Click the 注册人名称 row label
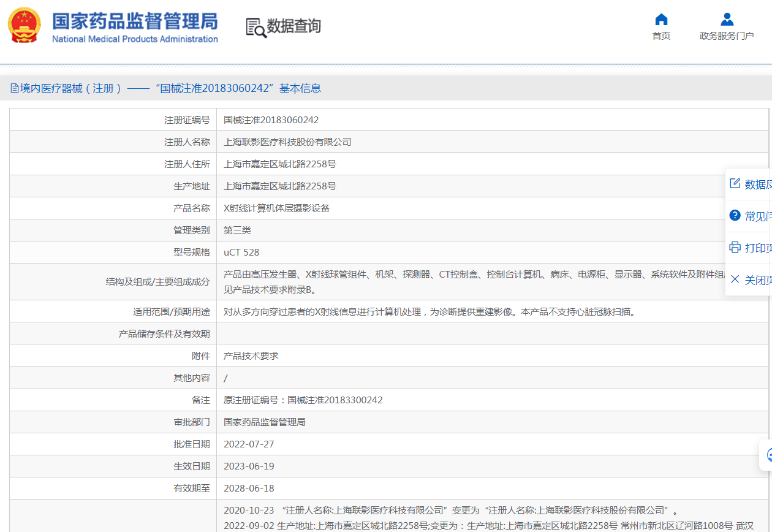The image size is (772, 532). (x=187, y=142)
